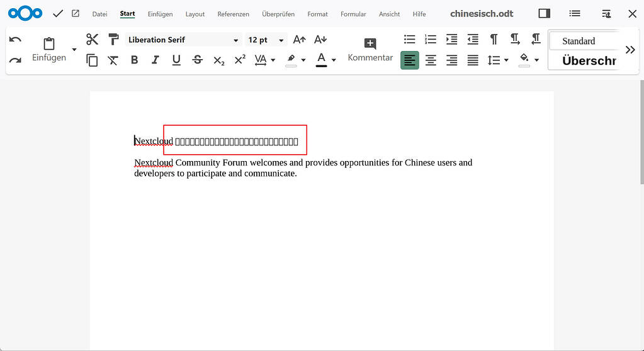Image resolution: width=644 pixels, height=351 pixels.
Task: Apply the highlighter marker color
Action: pyautogui.click(x=291, y=60)
